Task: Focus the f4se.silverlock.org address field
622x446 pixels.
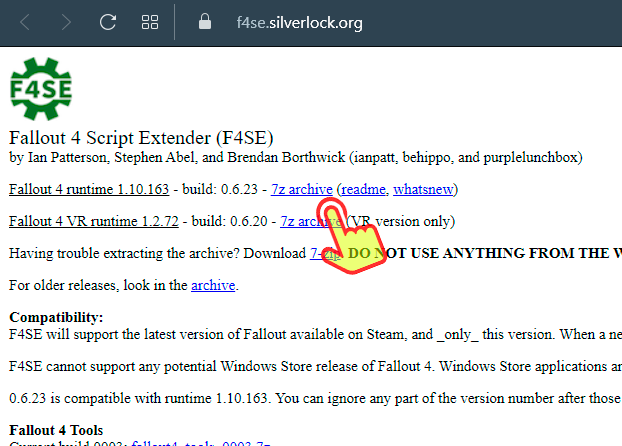Action: point(299,23)
